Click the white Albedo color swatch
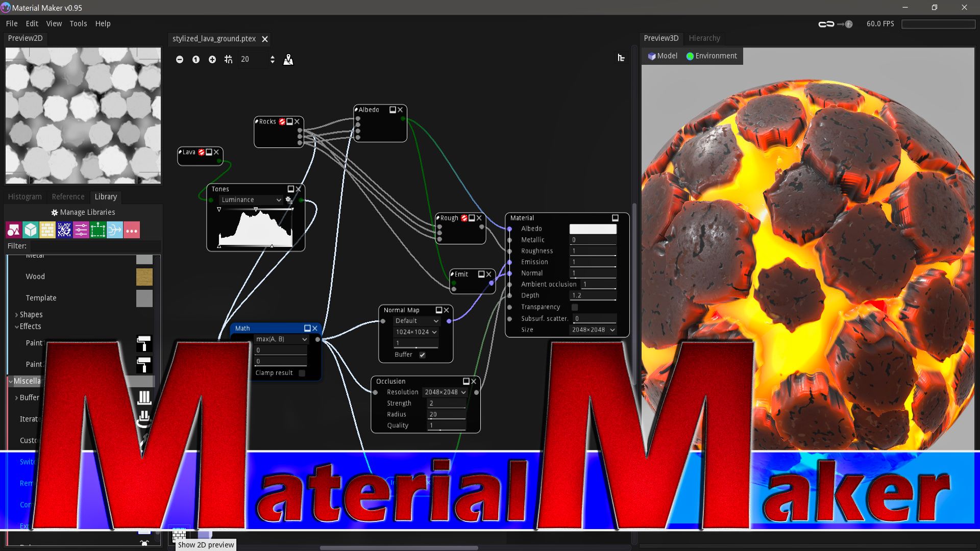Image resolution: width=980 pixels, height=551 pixels. [593, 229]
